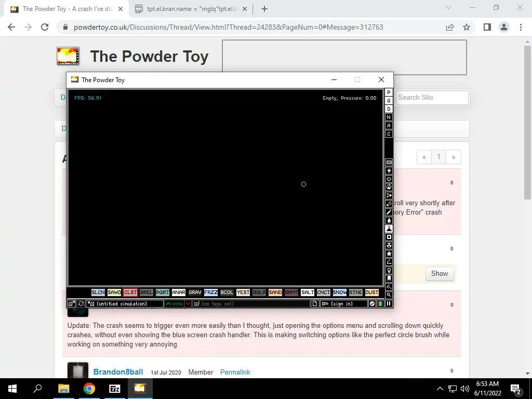532x399 pixels.
Task: Toggle ambient heat with A button
Action: [x=389, y=126]
